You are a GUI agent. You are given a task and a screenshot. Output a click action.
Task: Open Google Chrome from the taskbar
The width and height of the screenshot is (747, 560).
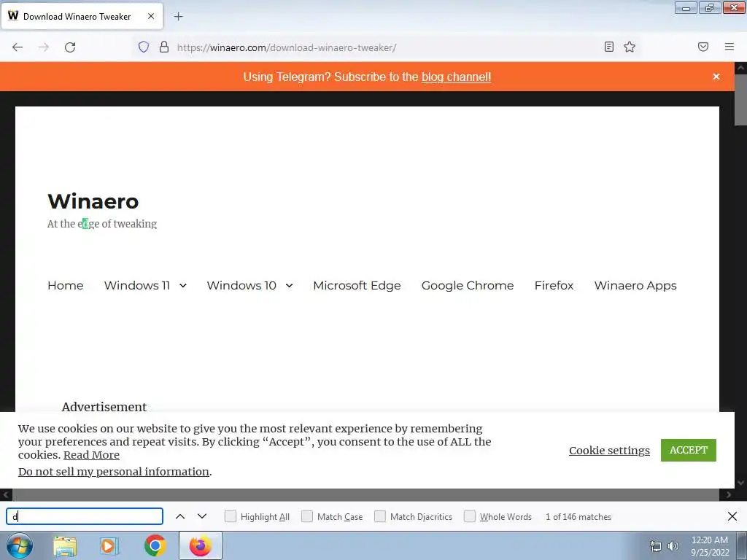pos(155,545)
